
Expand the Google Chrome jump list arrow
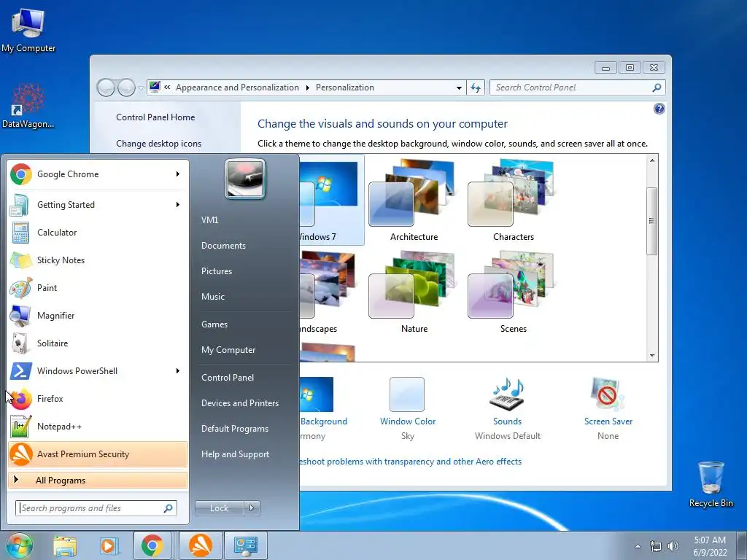[178, 174]
